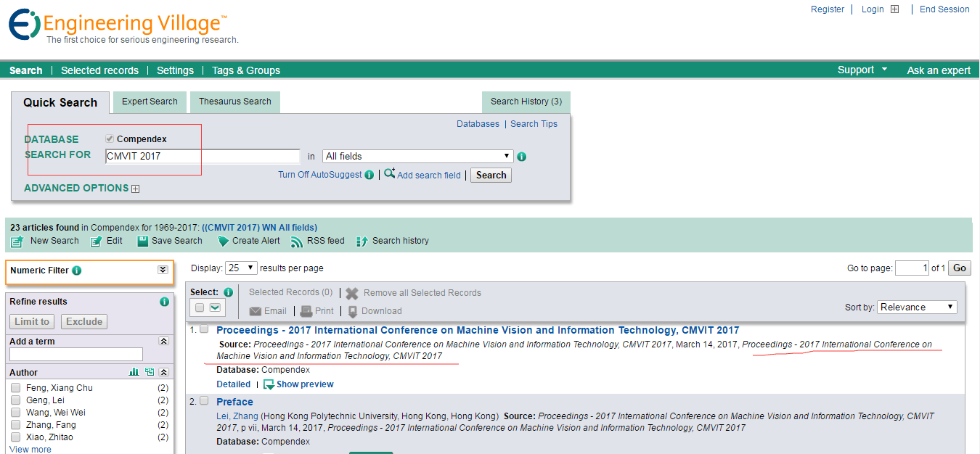Click the Create Alert icon

[224, 242]
